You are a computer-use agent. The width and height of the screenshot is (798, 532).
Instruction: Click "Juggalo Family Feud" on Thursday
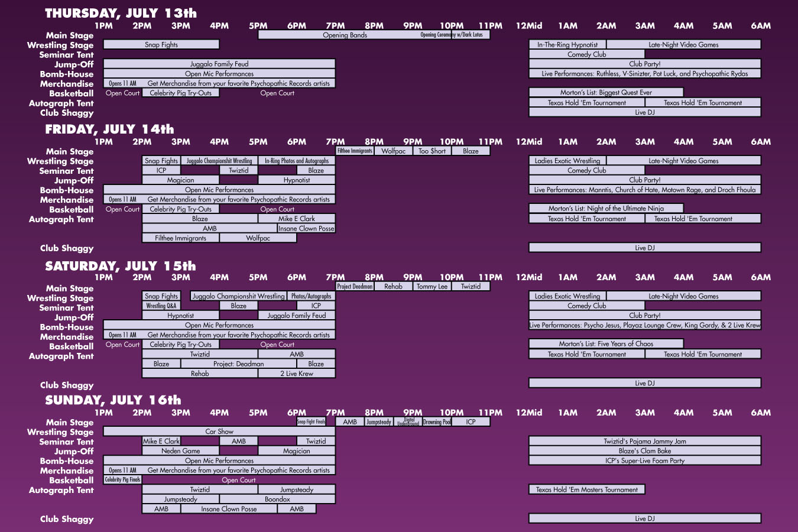(x=219, y=64)
